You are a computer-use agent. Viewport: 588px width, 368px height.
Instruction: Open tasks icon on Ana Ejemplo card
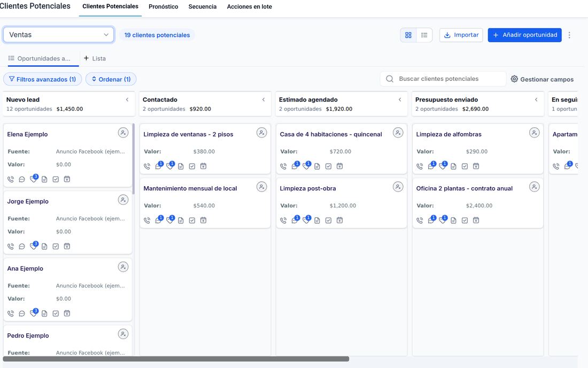56,313
